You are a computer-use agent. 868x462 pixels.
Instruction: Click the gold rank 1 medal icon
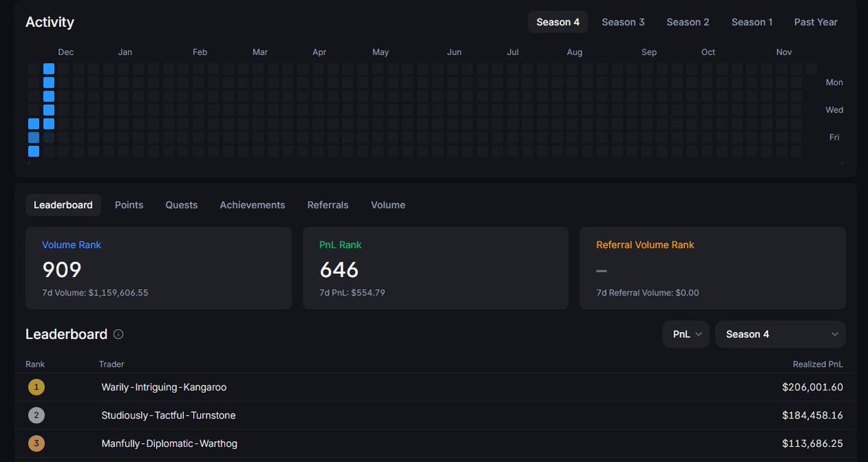pos(36,387)
